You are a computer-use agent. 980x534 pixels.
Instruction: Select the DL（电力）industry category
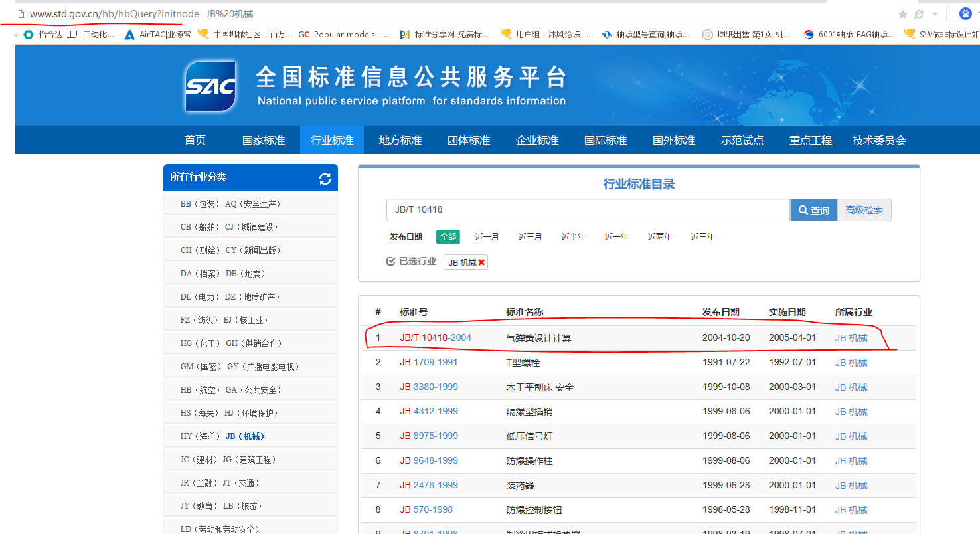pos(199,297)
